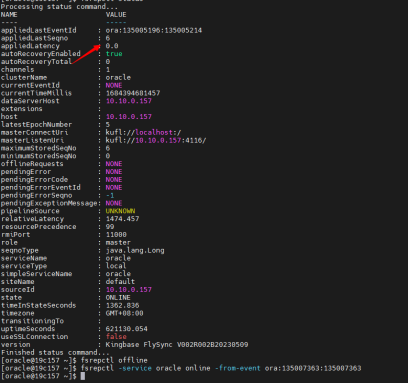
Task: Click the maximumStoredSeqNo label
Action: 39,148
